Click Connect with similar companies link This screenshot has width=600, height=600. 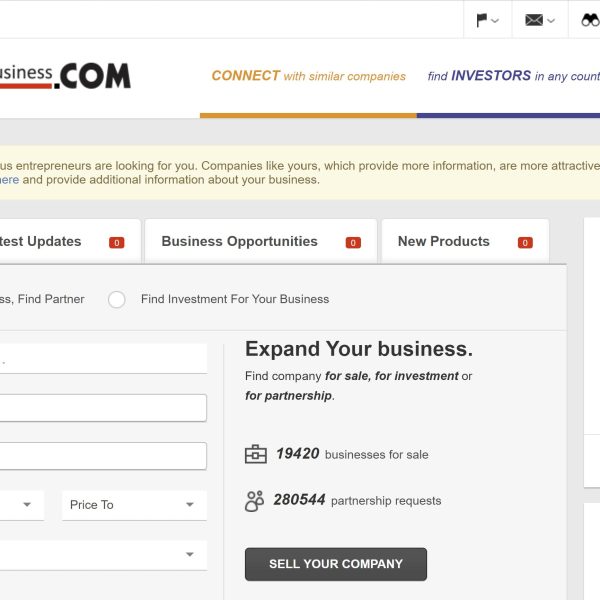(x=308, y=76)
